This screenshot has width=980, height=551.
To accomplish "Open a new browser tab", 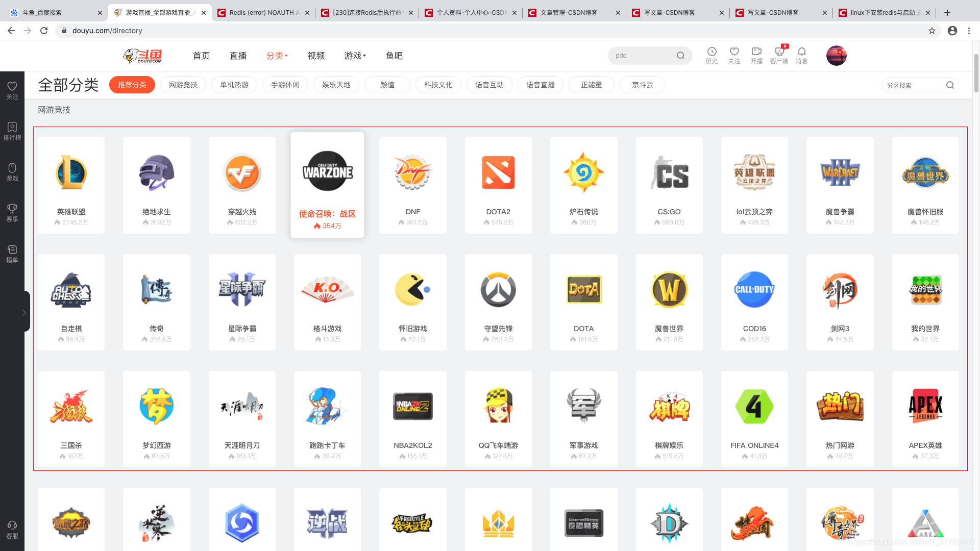I will coord(947,13).
